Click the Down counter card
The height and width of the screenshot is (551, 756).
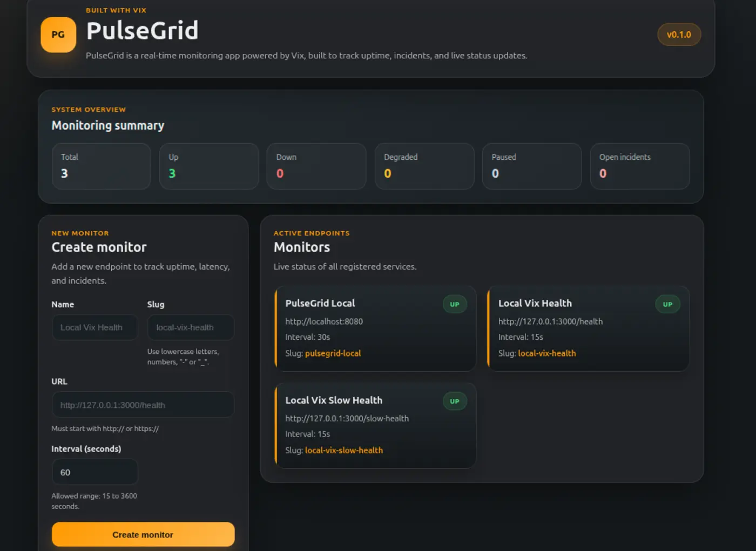316,166
